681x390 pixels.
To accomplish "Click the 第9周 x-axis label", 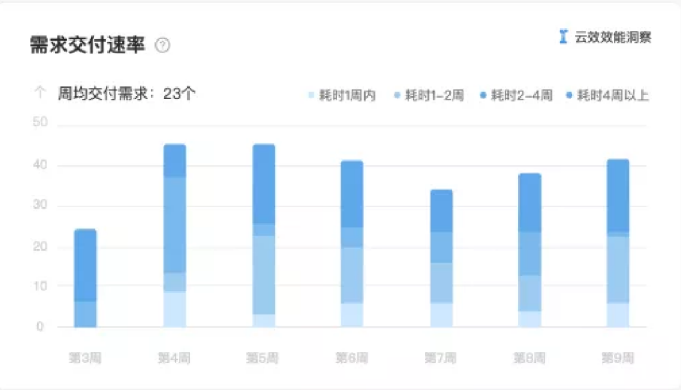I will pos(618,358).
